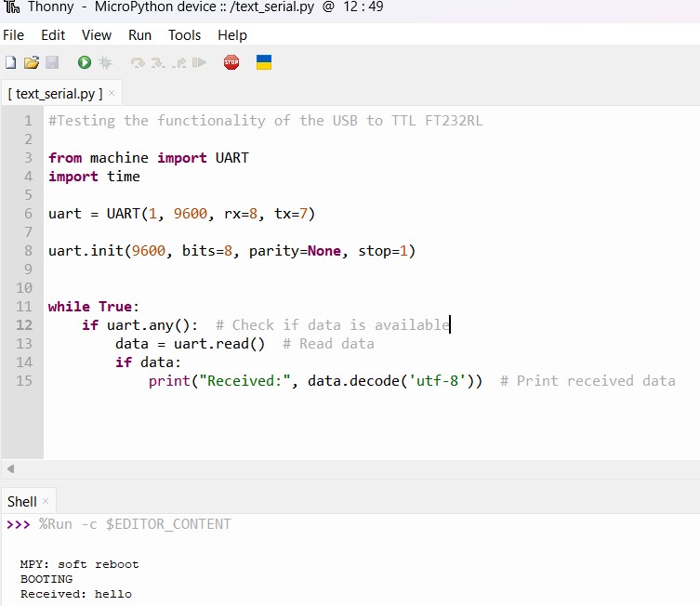700x606 pixels.
Task: Click the shell output 'Received: hello'
Action: pos(76,594)
